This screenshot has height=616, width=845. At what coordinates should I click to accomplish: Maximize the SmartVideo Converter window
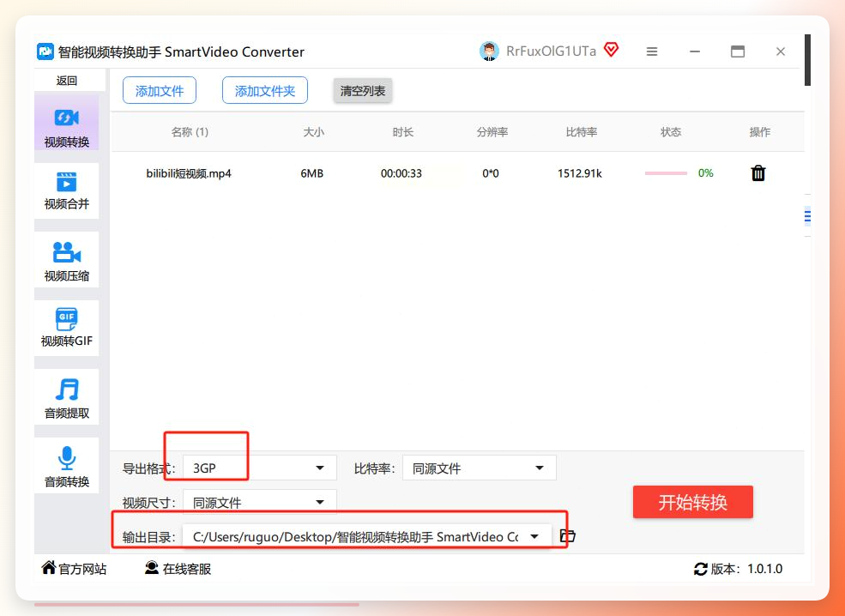click(738, 51)
